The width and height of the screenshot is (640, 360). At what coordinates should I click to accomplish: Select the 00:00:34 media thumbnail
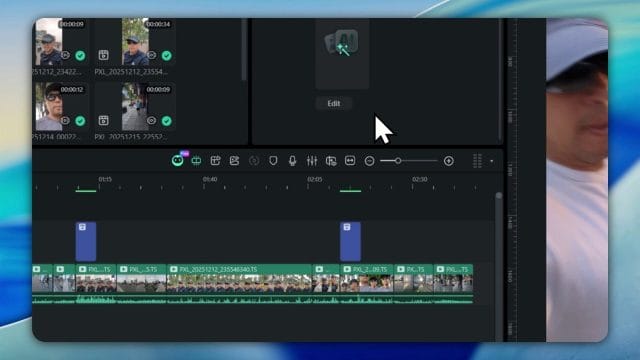(135, 42)
